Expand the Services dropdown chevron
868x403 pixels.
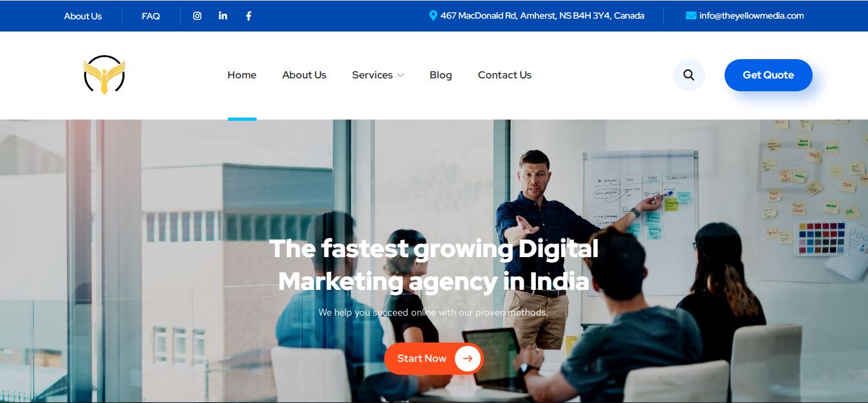coord(400,75)
